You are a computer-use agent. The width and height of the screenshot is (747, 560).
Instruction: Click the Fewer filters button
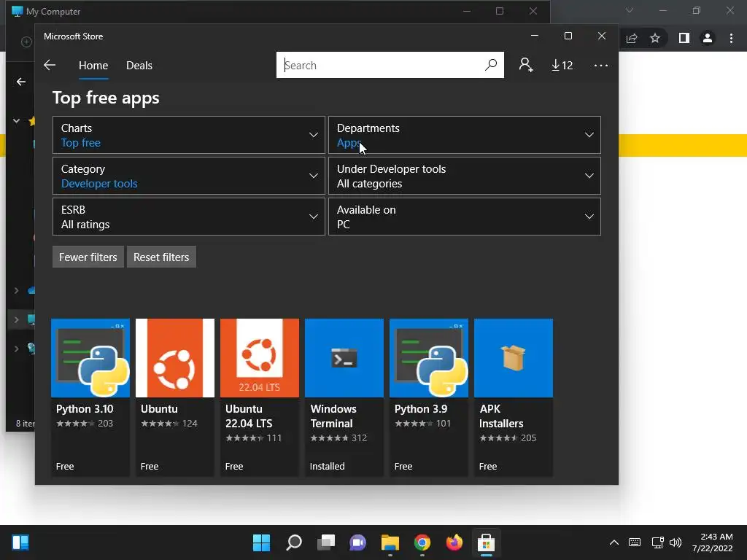point(88,257)
